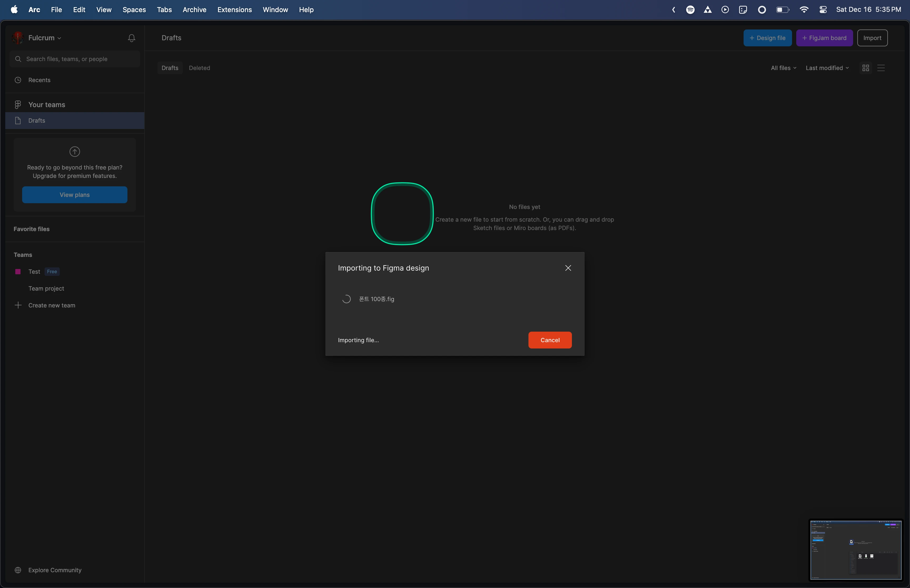910x588 pixels.
Task: Close the Importing to Figma design dialog
Action: tap(568, 268)
